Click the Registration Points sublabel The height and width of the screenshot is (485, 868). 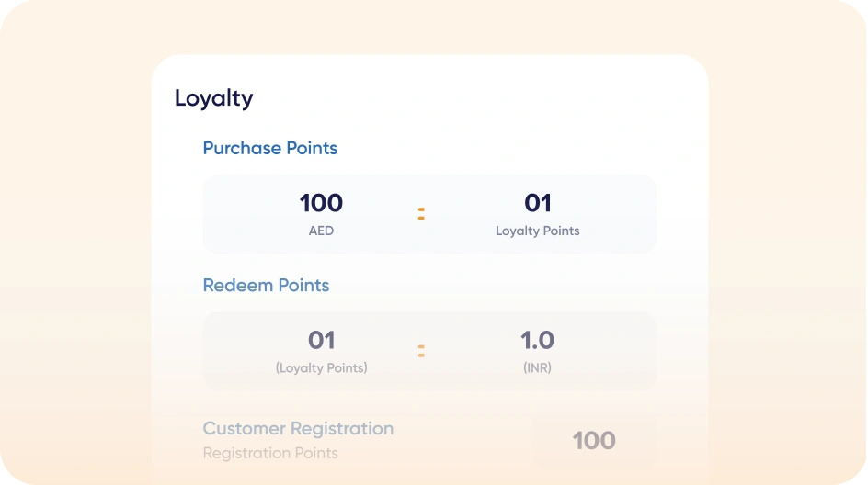(270, 453)
